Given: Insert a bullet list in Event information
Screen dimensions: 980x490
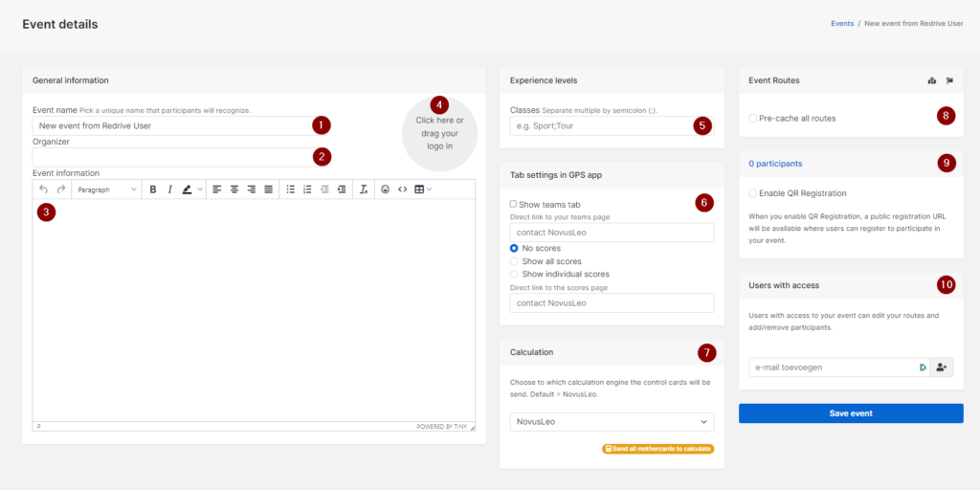Looking at the screenshot, I should coord(290,189).
